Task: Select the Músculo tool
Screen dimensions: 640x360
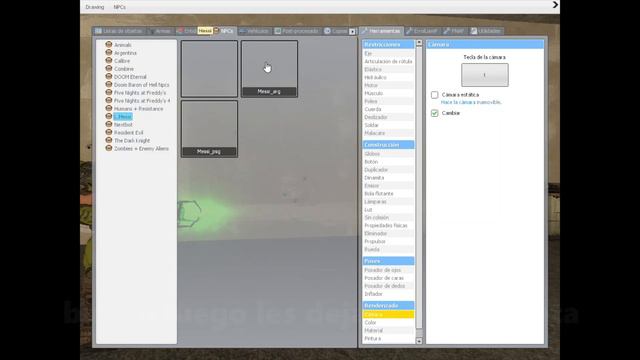Action: [388, 93]
